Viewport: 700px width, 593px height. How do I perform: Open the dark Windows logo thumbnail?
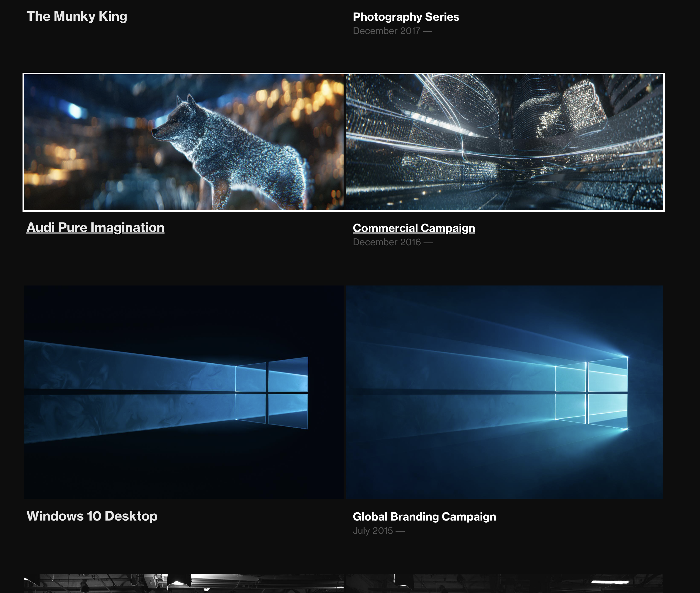click(x=184, y=392)
